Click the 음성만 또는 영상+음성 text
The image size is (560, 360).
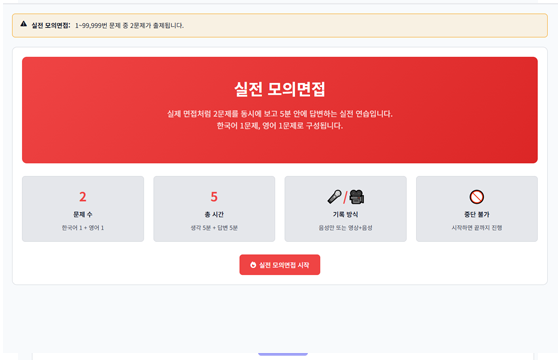click(345, 228)
